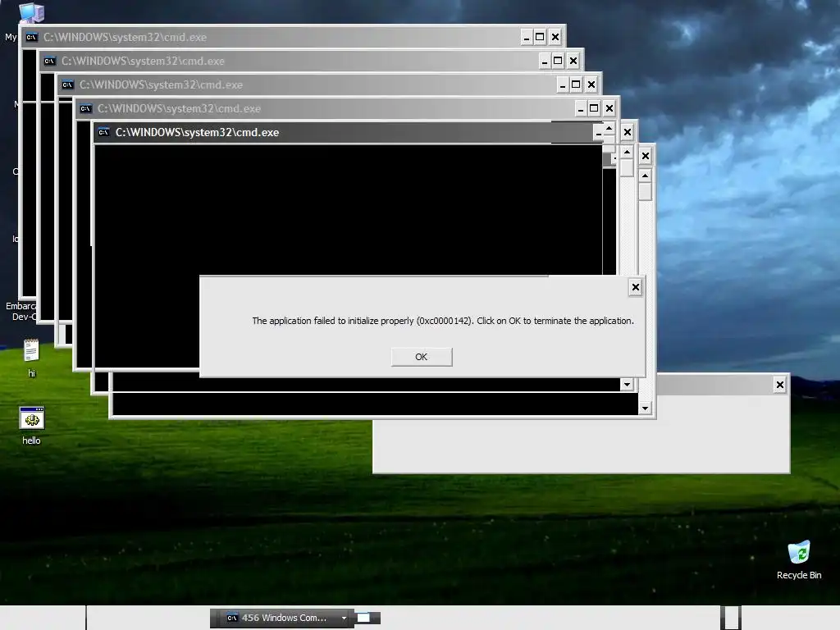Viewport: 840px width, 630px height.
Task: Close the backmost cmd window
Action: [x=555, y=37]
